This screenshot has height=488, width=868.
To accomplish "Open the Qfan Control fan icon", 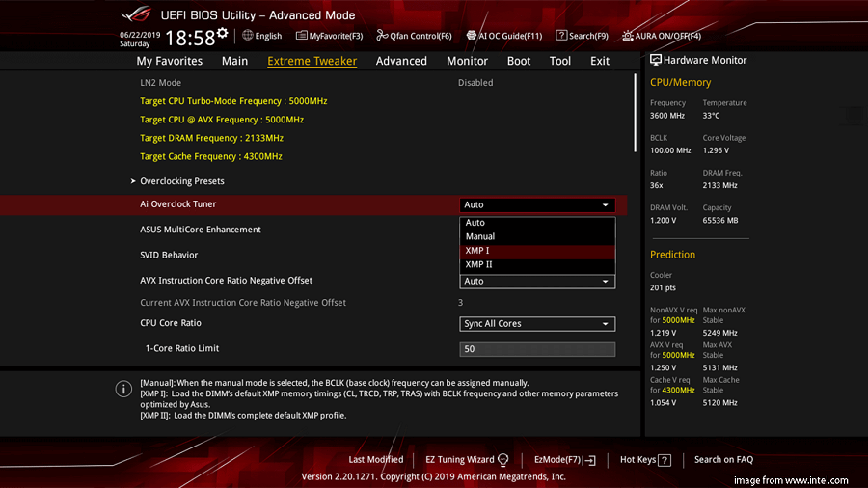I will coord(382,35).
